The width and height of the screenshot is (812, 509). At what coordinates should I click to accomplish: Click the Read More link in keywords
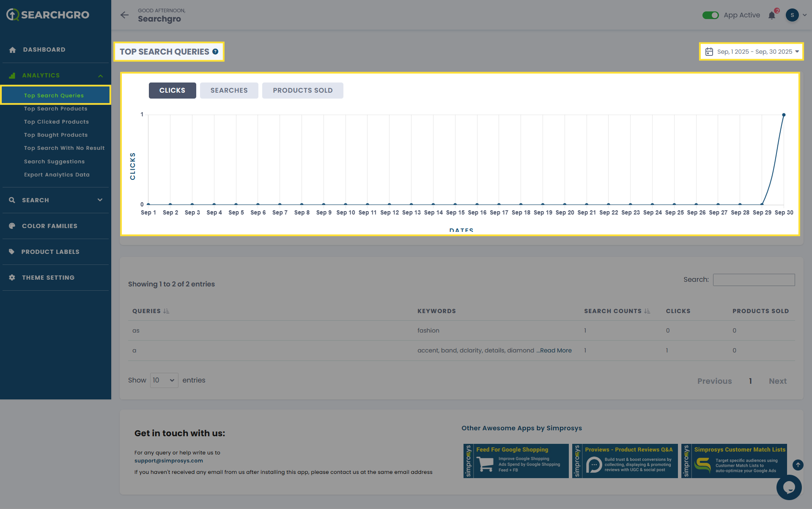(555, 350)
